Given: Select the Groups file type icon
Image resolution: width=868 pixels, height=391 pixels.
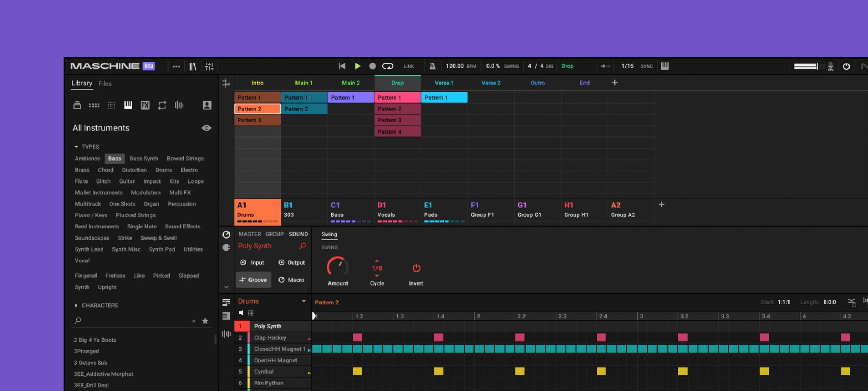Looking at the screenshot, I should click(x=94, y=105).
